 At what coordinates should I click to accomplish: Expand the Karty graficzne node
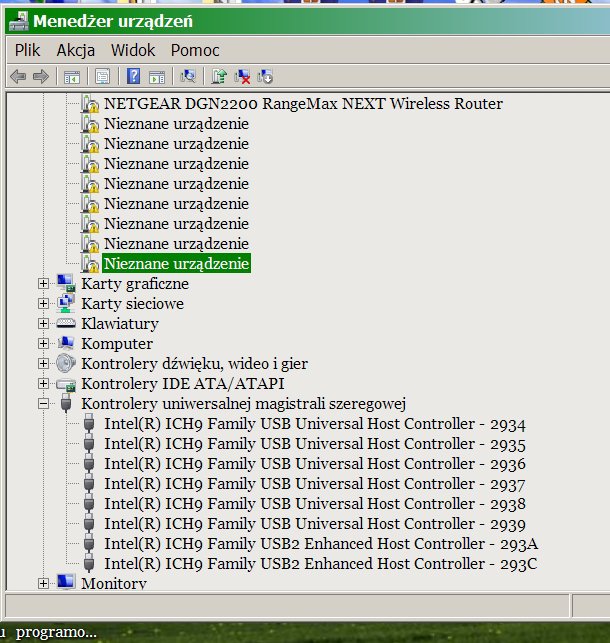point(43,283)
